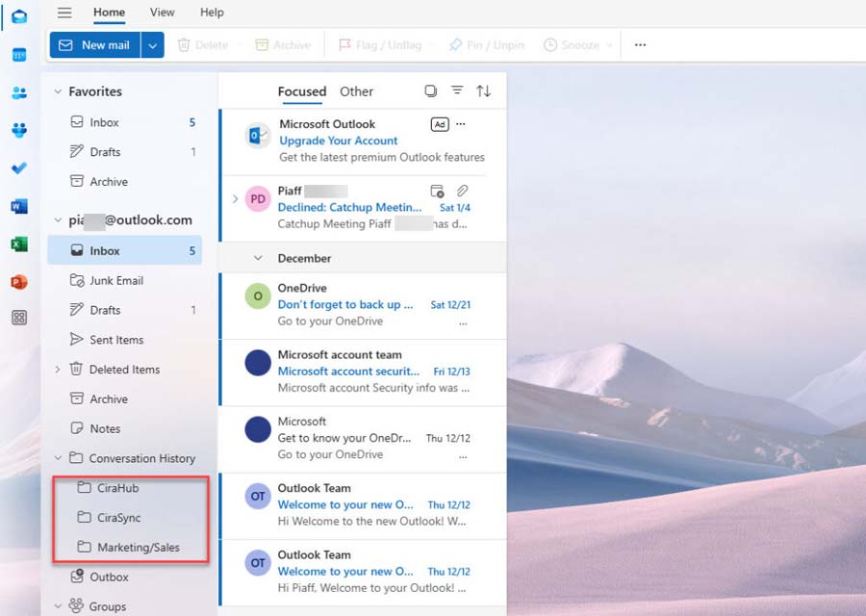Image resolution: width=866 pixels, height=616 pixels.
Task: Collapse the December message group
Action: (257, 258)
